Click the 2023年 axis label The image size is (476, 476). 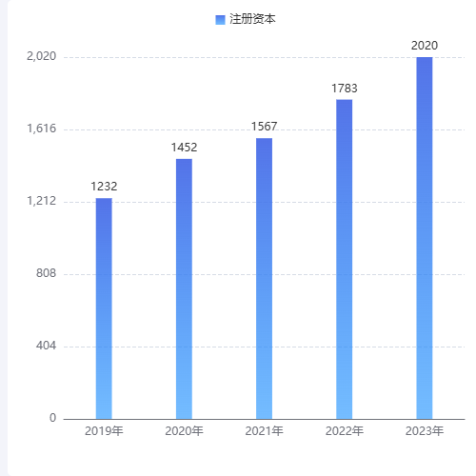tap(425, 431)
